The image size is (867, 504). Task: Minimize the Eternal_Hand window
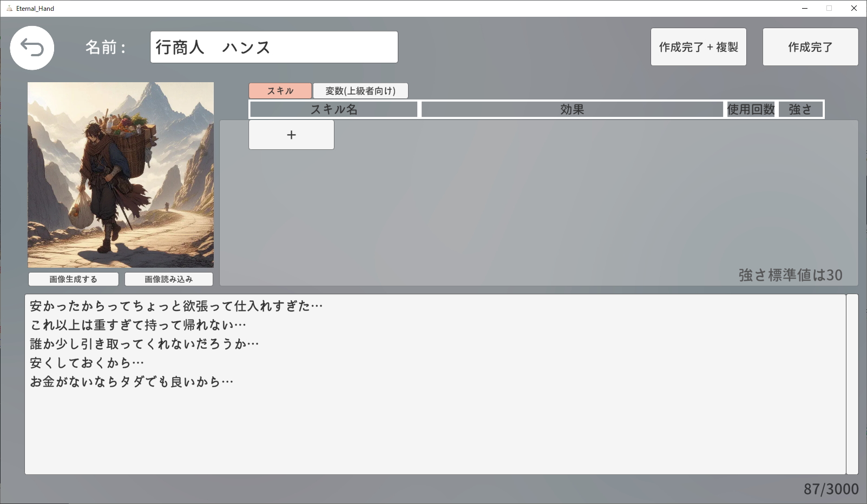click(x=804, y=8)
